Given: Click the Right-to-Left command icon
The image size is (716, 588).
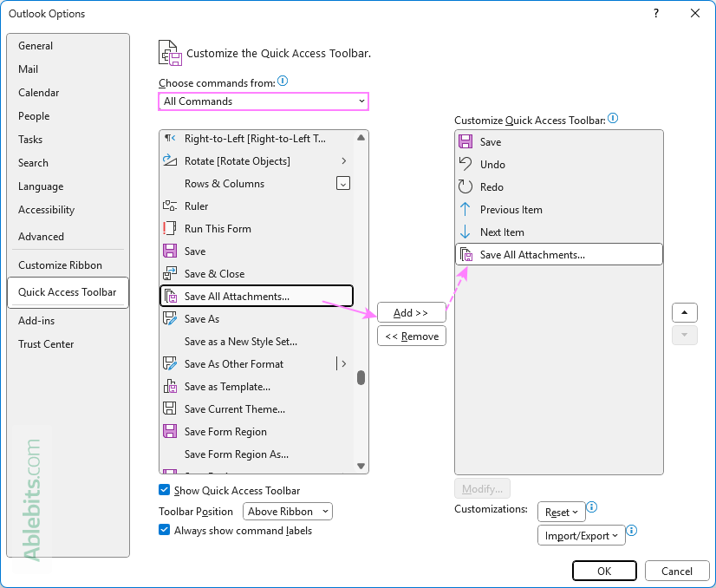Looking at the screenshot, I should point(170,138).
